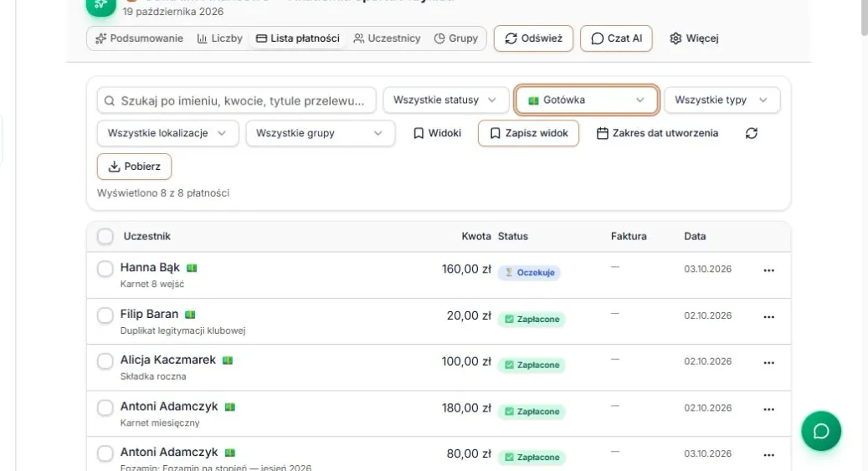Click the Oczekuje status badge
The width and height of the screenshot is (868, 471).
(529, 273)
